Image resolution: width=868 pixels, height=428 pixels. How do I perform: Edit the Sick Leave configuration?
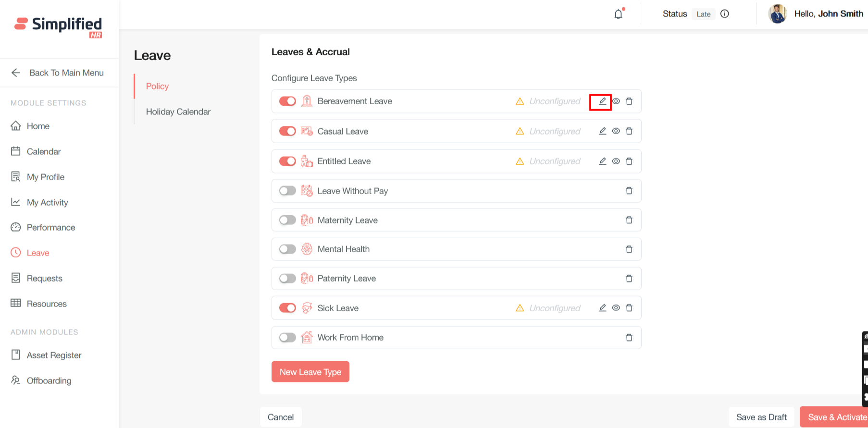pyautogui.click(x=602, y=308)
